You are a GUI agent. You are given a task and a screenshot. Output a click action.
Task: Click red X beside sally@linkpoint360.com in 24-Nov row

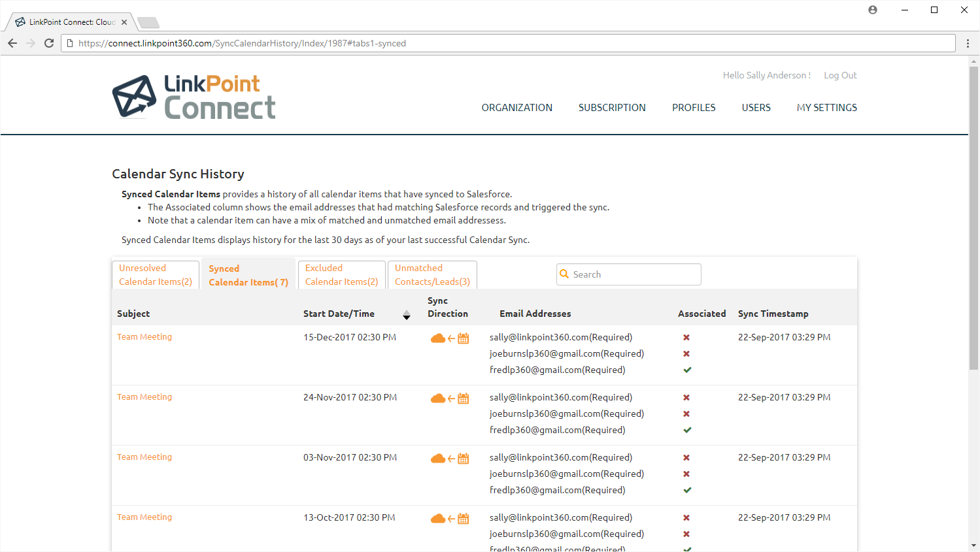tap(686, 398)
